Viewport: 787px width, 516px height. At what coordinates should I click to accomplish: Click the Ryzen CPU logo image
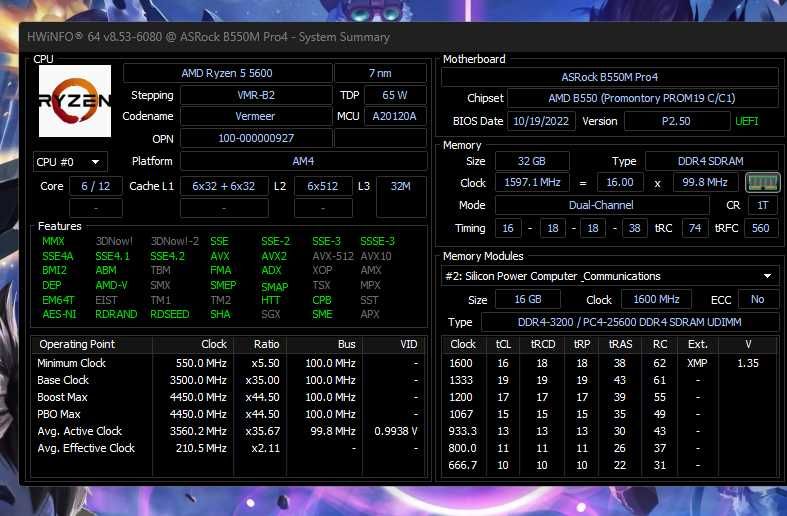tap(75, 101)
